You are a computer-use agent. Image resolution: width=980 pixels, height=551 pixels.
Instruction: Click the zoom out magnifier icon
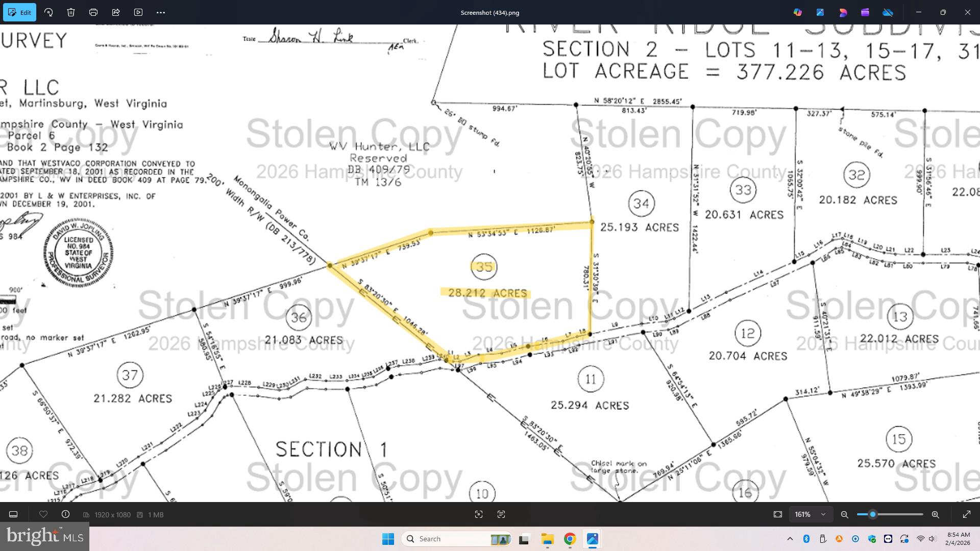845,514
